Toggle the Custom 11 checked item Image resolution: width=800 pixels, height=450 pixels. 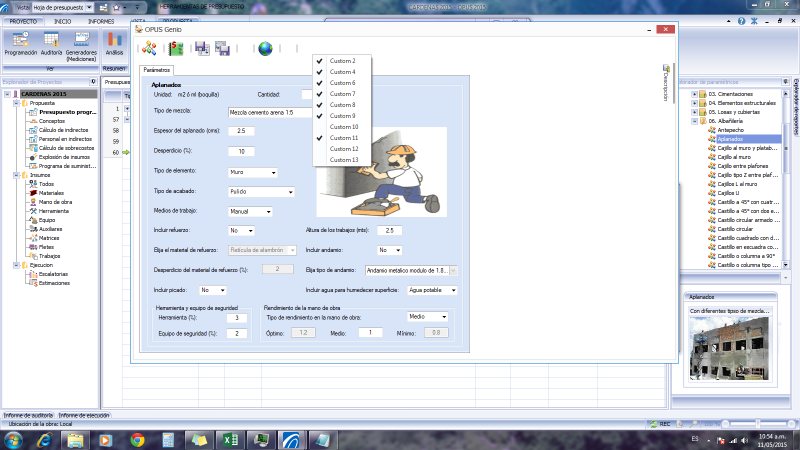tap(343, 138)
